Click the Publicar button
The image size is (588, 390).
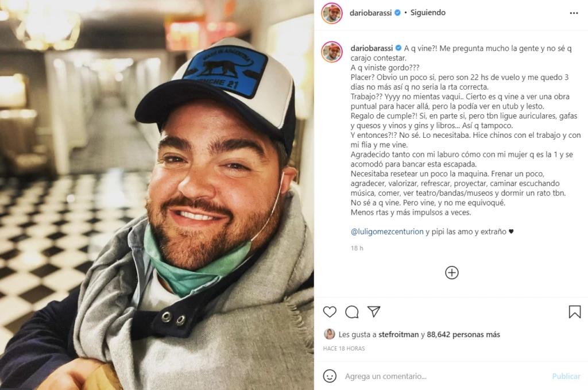(566, 376)
